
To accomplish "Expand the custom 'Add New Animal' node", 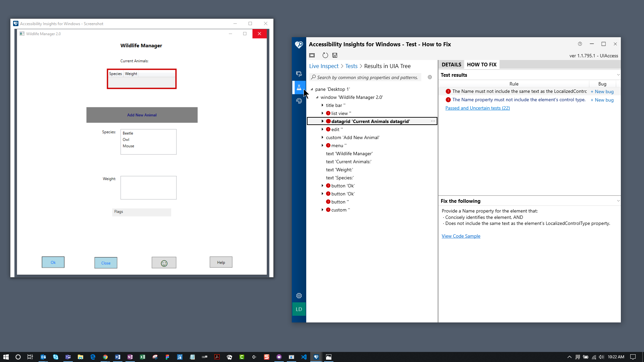I will pos(323,137).
